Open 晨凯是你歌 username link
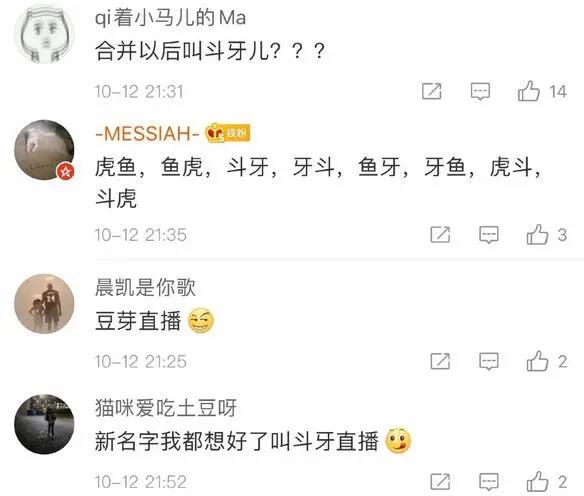584x496 pixels. point(145,287)
